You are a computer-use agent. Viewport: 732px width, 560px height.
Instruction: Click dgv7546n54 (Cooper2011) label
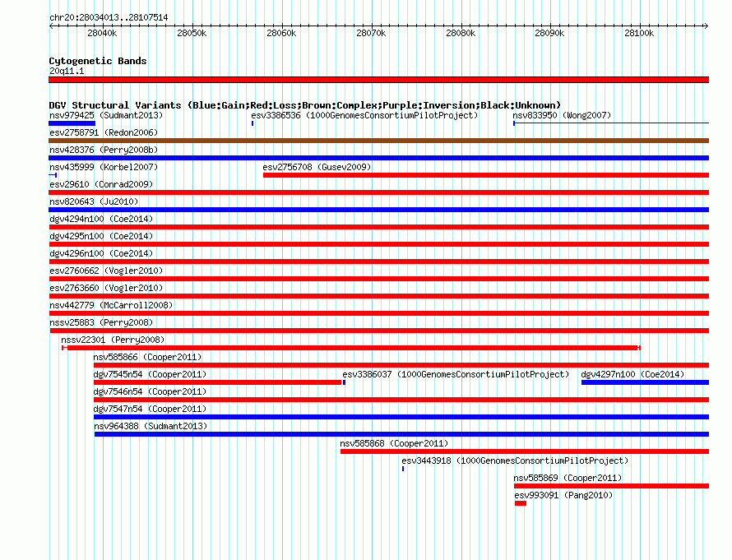click(150, 391)
